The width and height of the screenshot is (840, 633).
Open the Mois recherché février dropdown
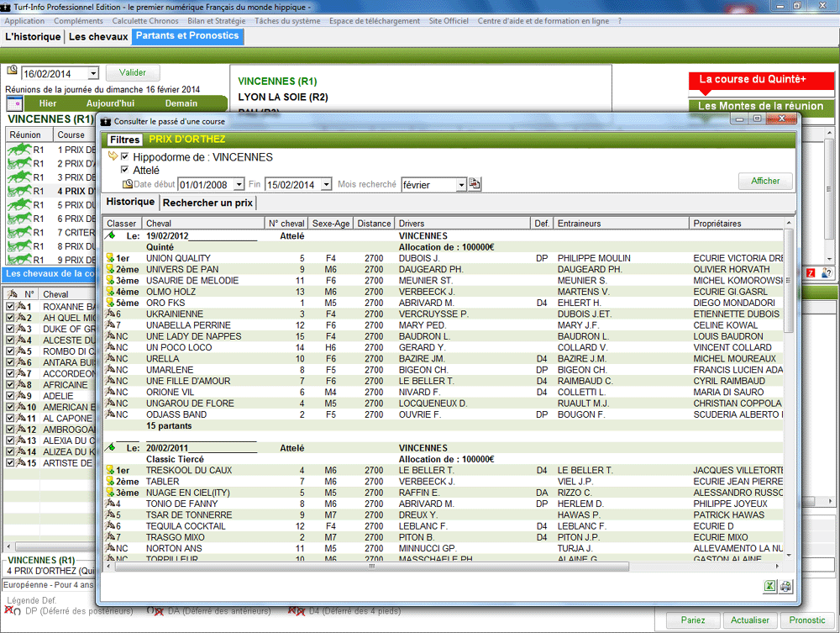tap(461, 184)
